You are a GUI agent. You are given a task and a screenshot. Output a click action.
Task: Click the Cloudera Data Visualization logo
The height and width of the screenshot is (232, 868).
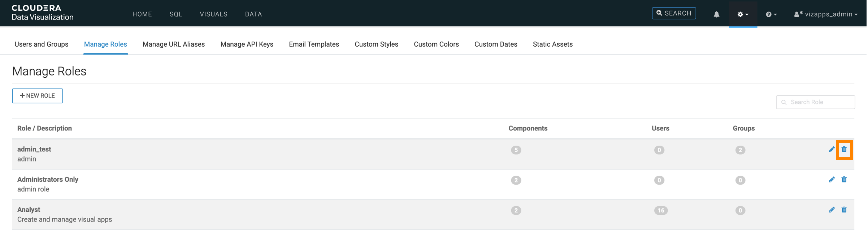point(42,13)
